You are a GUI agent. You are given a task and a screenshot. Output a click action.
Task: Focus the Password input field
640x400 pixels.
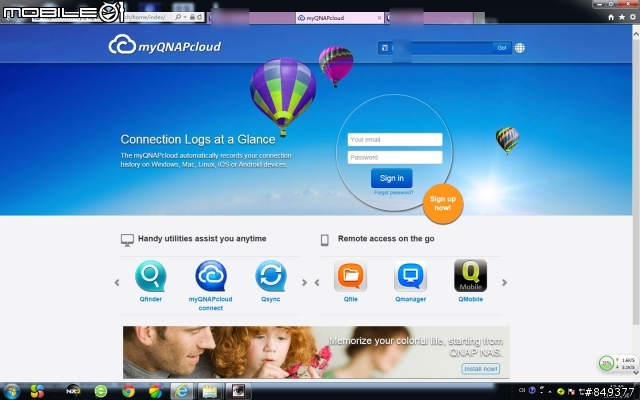coord(395,158)
